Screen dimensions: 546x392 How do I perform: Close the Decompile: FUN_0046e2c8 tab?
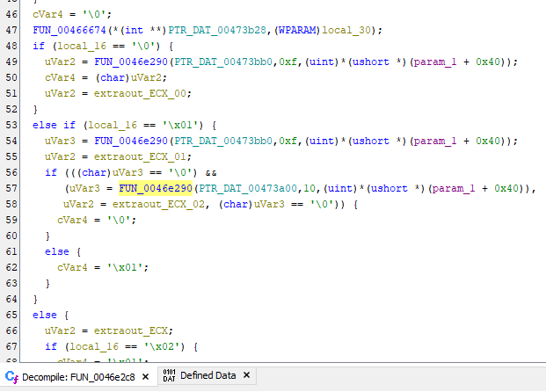(x=146, y=376)
